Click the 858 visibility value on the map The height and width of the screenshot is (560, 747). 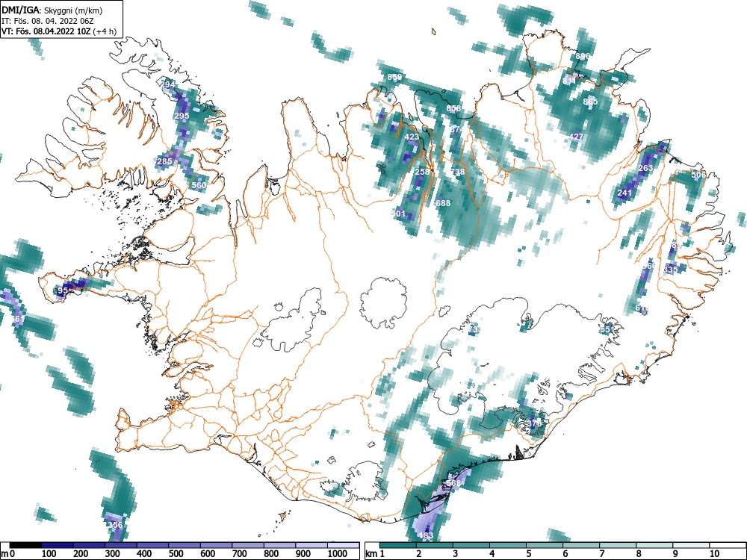[453, 108]
